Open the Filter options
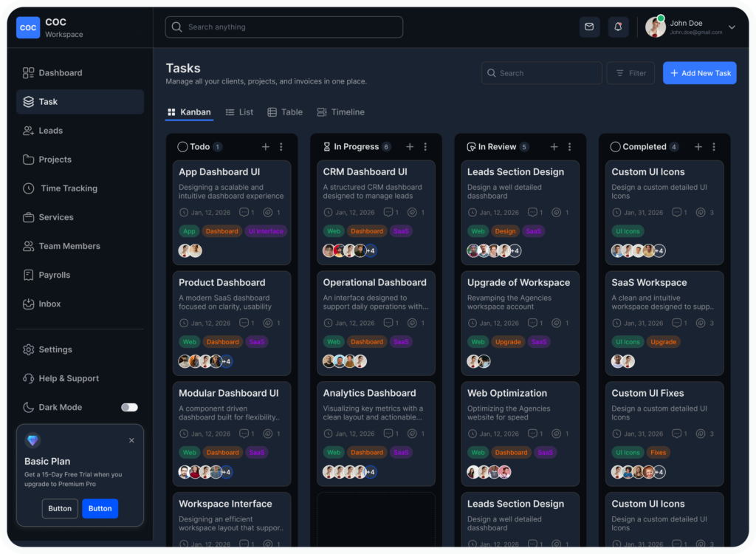 (630, 73)
